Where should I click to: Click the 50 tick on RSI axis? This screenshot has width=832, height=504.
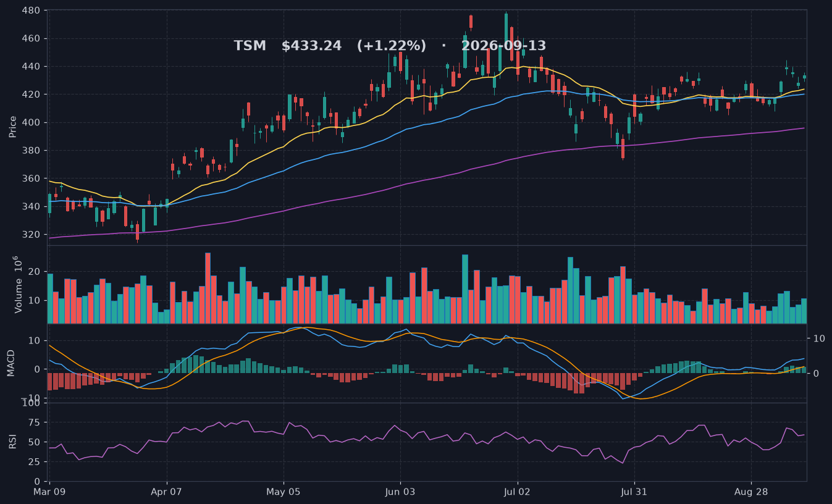(x=35, y=442)
